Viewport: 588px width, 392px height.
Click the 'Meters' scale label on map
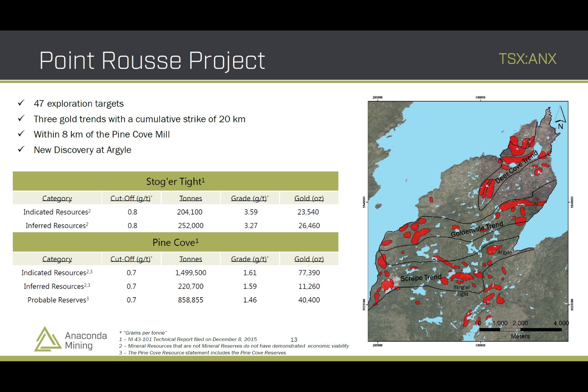pyautogui.click(x=520, y=336)
